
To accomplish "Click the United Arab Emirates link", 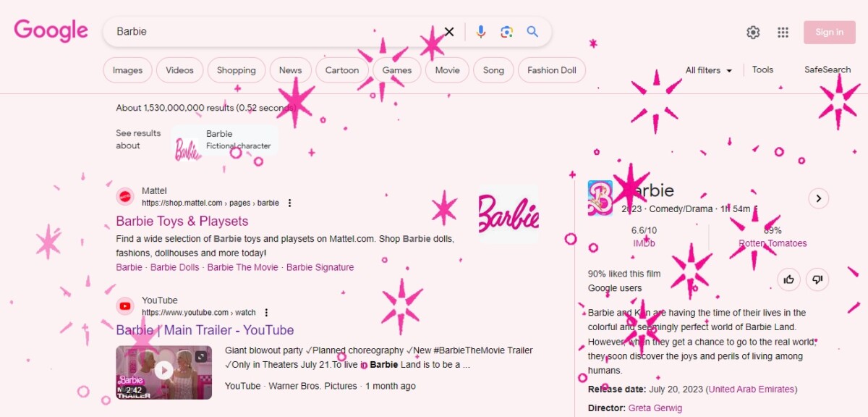I will pyautogui.click(x=752, y=389).
